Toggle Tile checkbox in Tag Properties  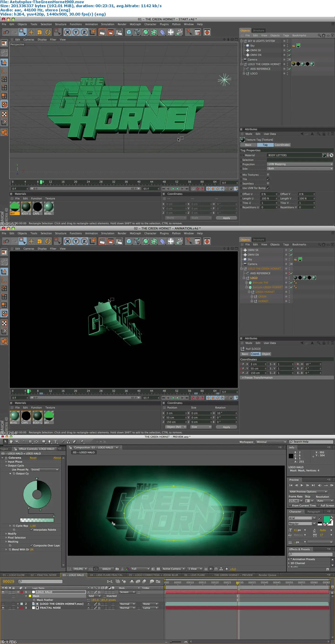pyautogui.click(x=268, y=179)
